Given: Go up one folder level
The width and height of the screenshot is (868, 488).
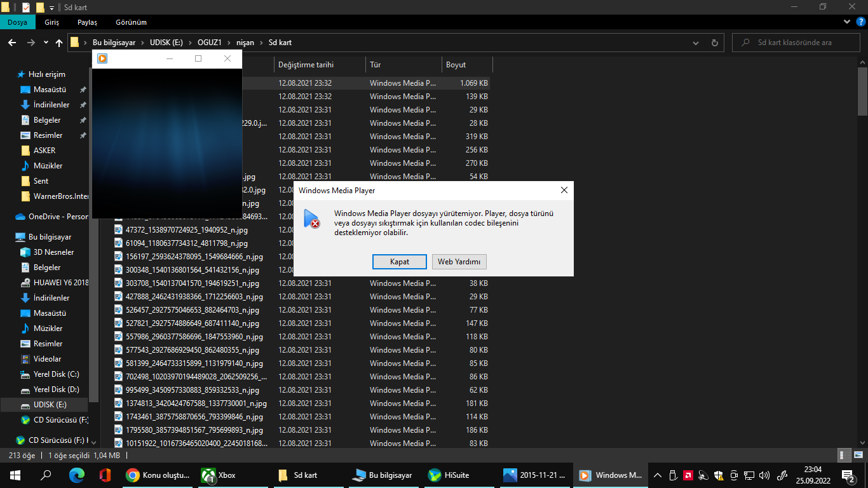Looking at the screenshot, I should [59, 43].
